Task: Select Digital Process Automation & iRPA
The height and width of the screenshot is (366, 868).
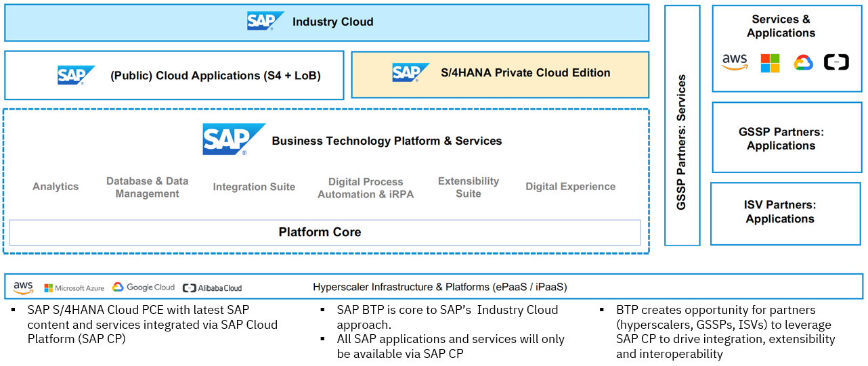Action: tap(366, 188)
